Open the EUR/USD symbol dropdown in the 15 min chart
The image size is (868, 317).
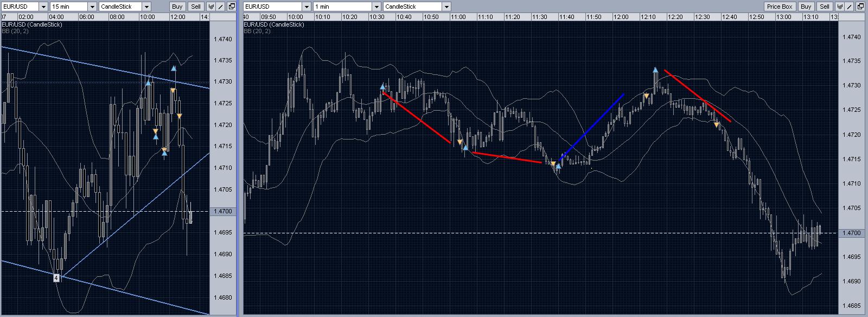24,7
